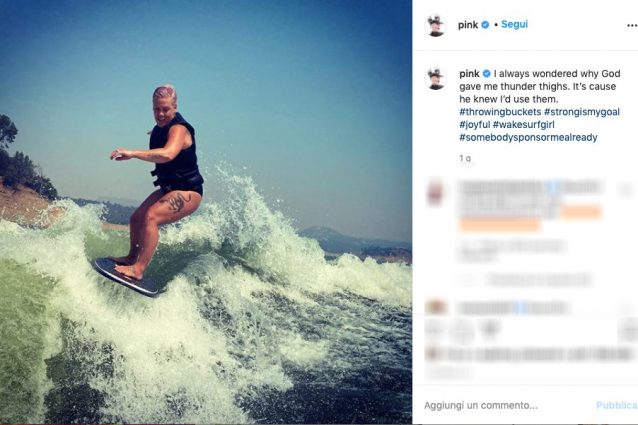Screen dimensions: 638x425
Task: Open the pink username in the caption
Action: tap(469, 74)
